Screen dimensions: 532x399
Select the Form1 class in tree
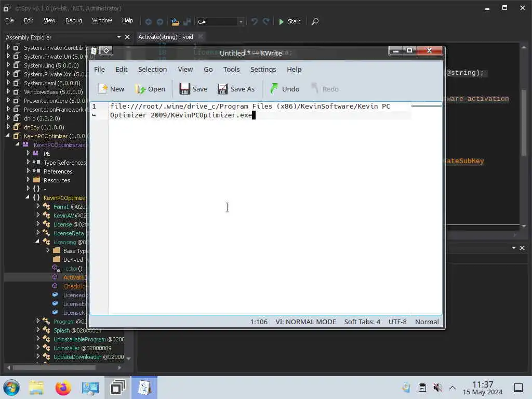[61, 207]
